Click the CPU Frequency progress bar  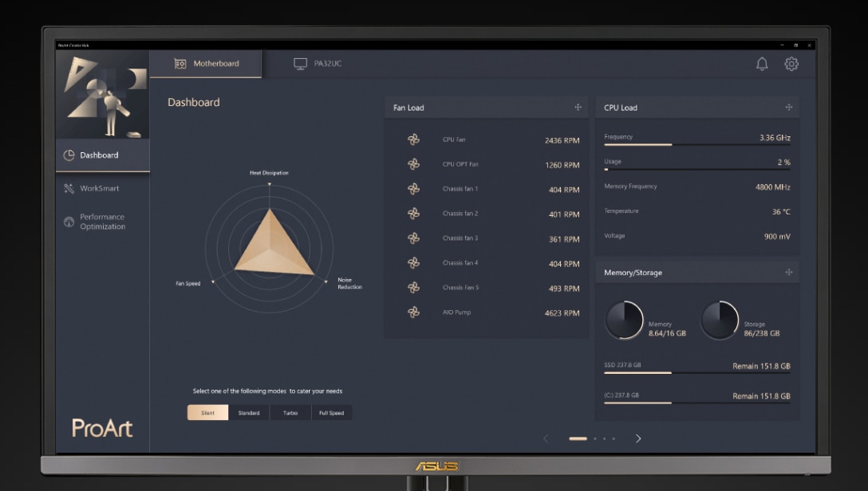tap(696, 145)
